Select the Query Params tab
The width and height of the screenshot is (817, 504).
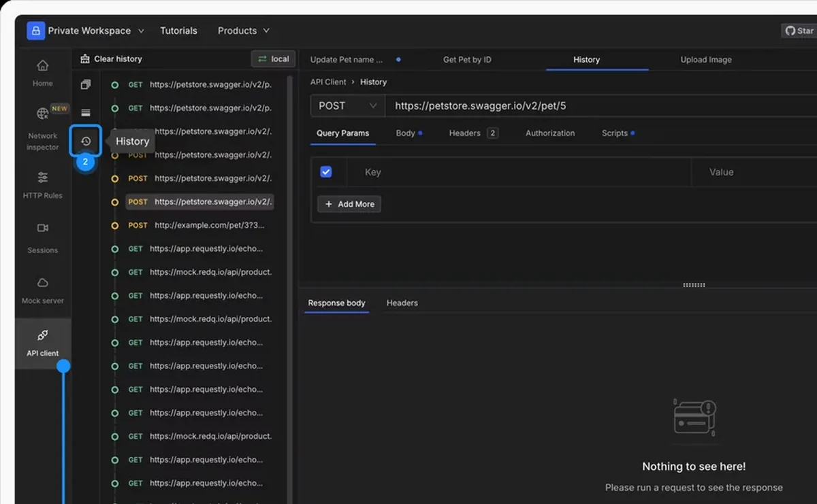point(342,133)
